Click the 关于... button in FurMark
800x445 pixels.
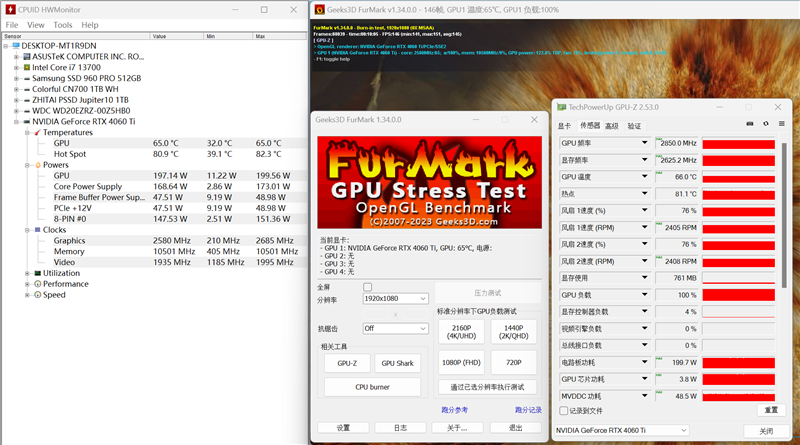coord(457,428)
